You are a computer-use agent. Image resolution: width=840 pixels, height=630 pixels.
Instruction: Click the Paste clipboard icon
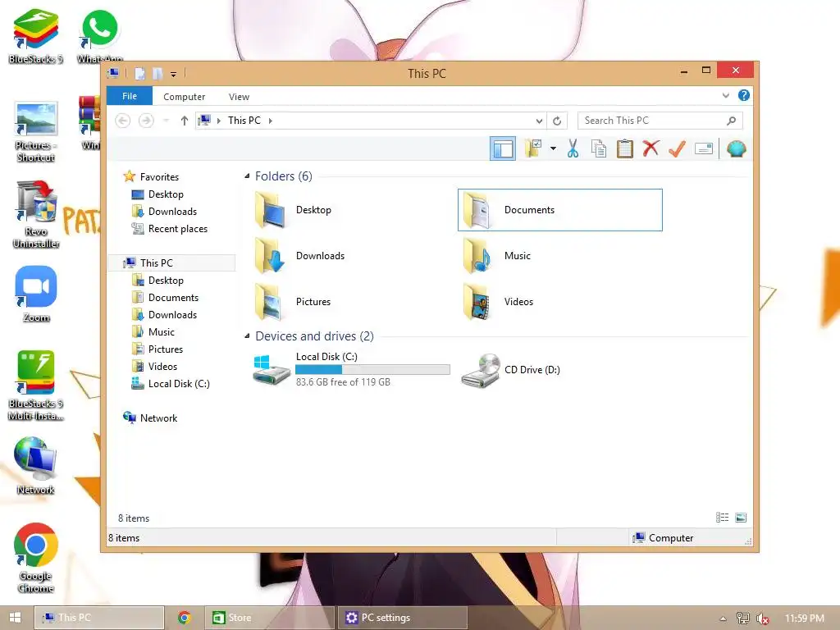(x=624, y=148)
